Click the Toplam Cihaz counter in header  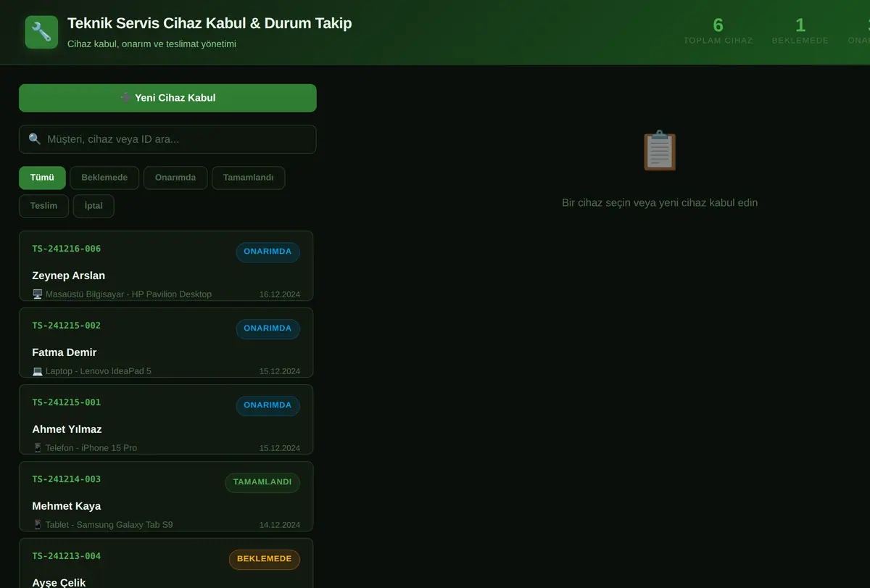pos(718,31)
